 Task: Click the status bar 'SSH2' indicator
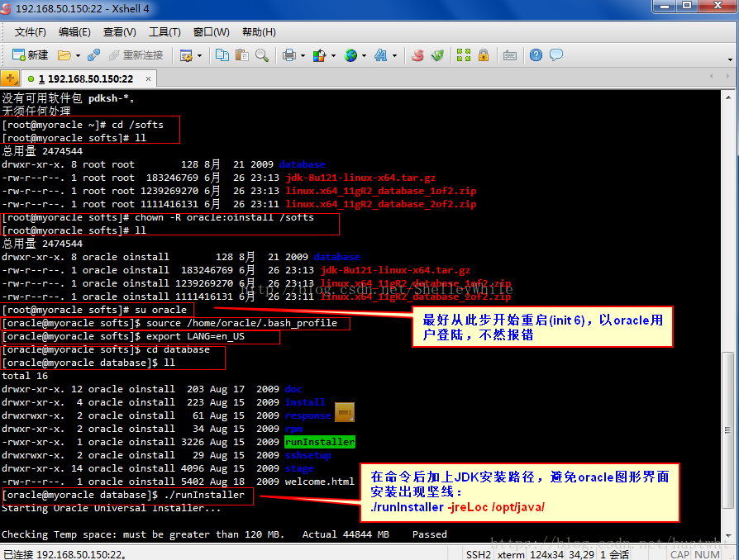(x=479, y=554)
